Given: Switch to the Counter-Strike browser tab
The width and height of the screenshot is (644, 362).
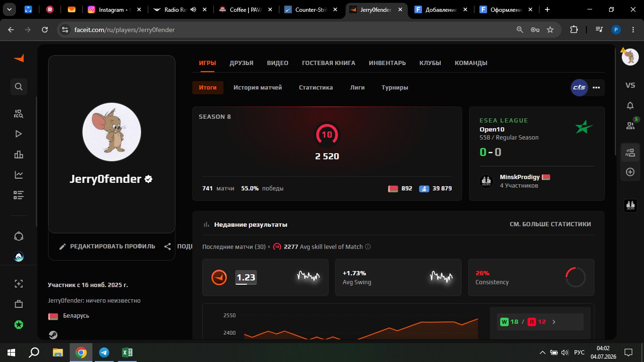Looking at the screenshot, I should pos(312,9).
